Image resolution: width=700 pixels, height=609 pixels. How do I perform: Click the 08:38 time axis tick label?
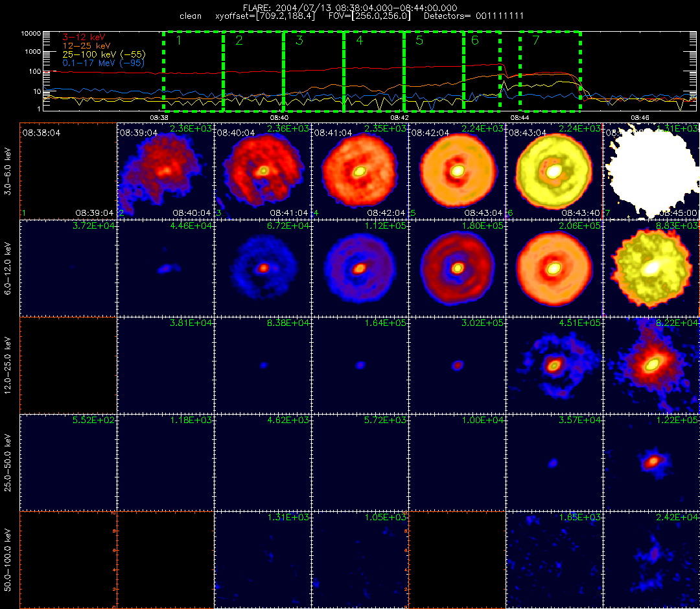tap(159, 117)
